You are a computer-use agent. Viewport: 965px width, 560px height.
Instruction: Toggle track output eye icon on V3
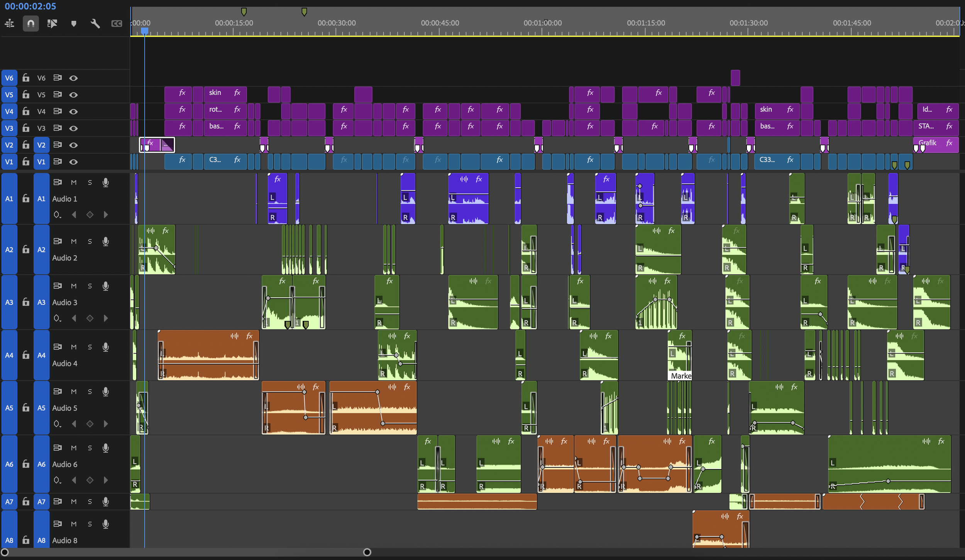click(x=74, y=128)
